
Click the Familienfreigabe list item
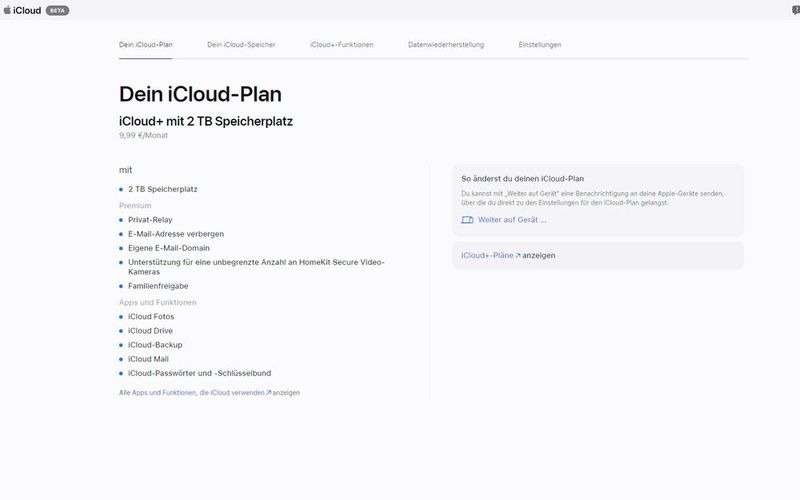pyautogui.click(x=158, y=286)
